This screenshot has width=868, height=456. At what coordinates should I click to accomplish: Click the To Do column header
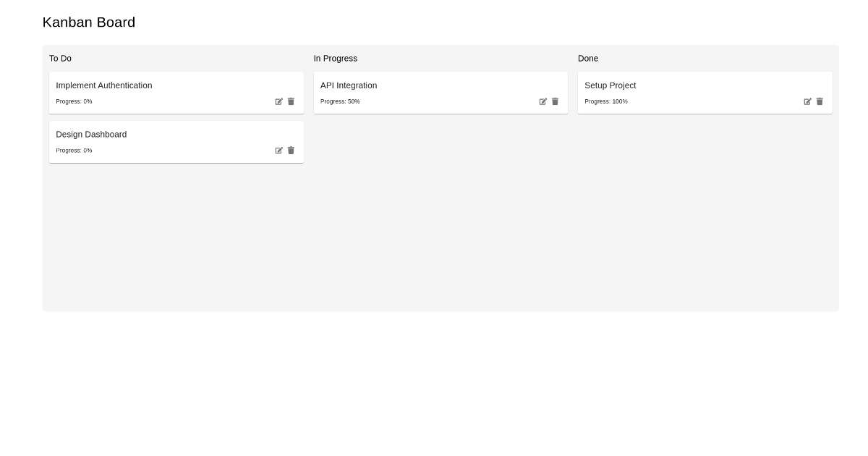point(61,59)
